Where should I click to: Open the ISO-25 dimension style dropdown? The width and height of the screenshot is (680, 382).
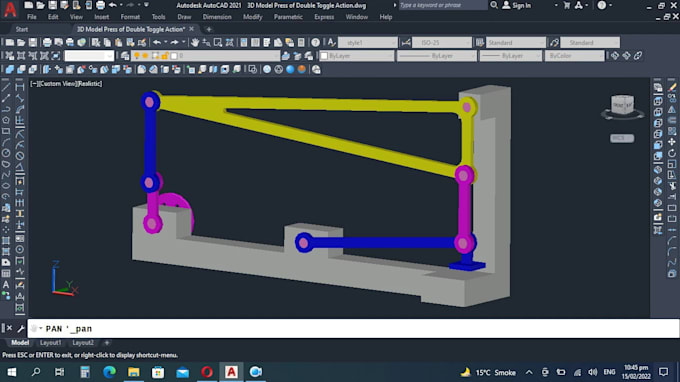coord(441,42)
